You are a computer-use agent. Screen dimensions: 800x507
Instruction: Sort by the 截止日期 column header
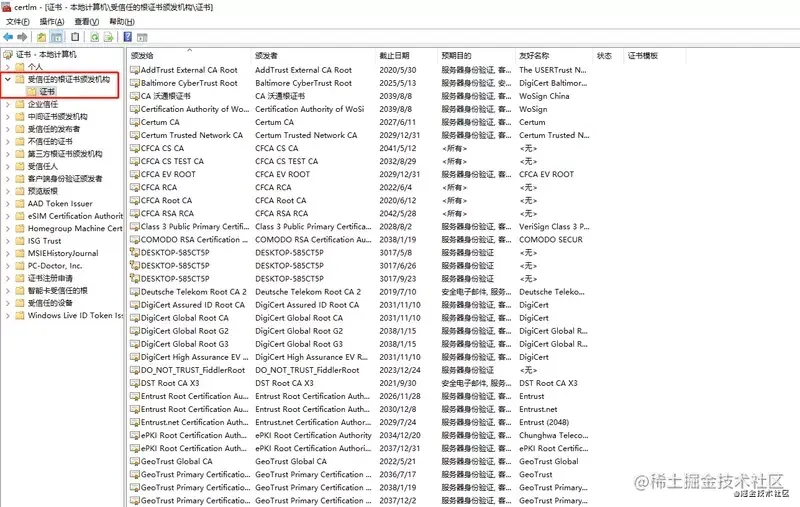[407, 55]
